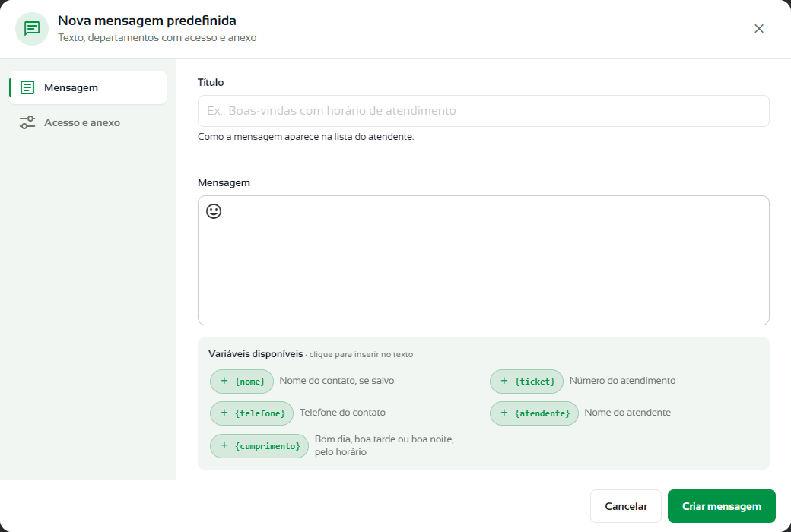Insert the {nome} variable
Screen dimensions: 791x532
point(242,382)
